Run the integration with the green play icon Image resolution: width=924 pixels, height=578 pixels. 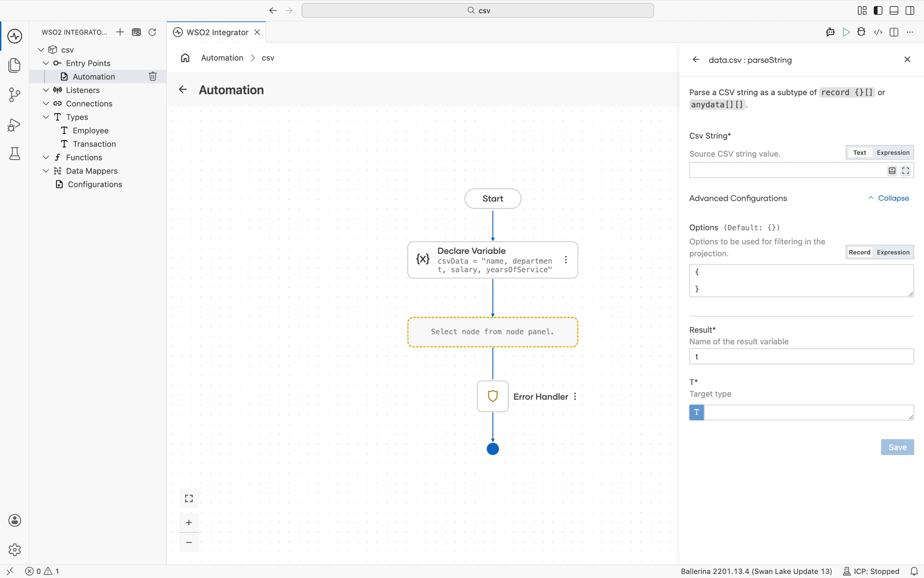click(846, 32)
